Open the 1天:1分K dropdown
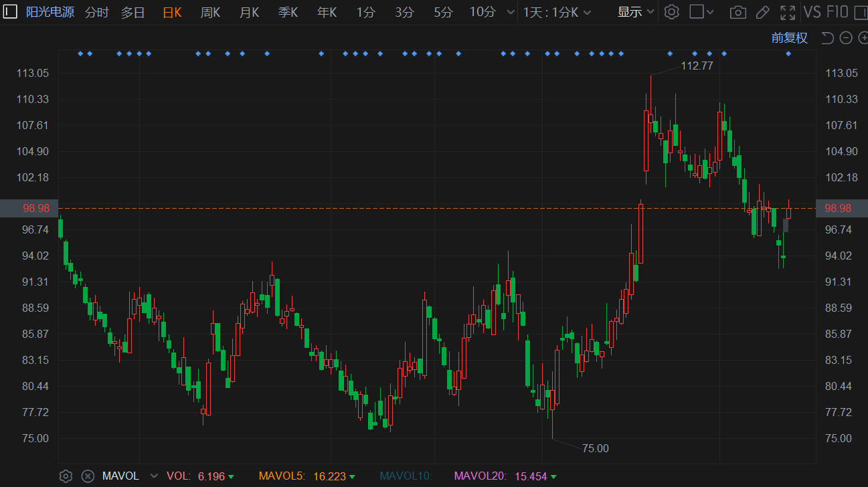This screenshot has height=487, width=868. pyautogui.click(x=557, y=12)
